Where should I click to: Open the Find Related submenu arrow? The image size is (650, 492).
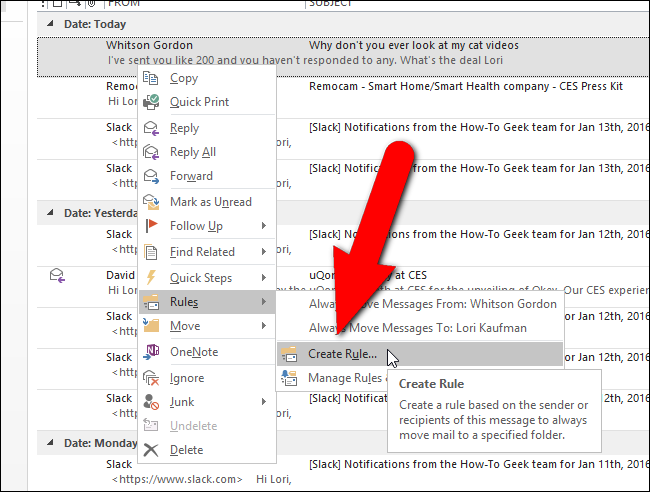tap(264, 252)
